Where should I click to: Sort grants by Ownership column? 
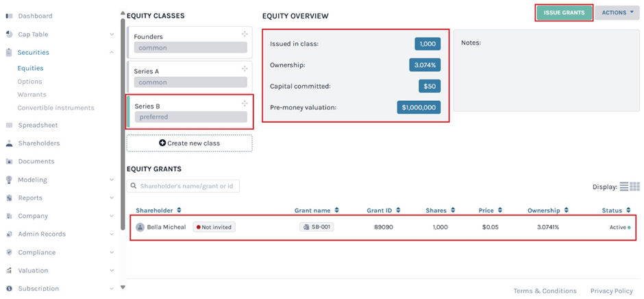click(x=548, y=210)
